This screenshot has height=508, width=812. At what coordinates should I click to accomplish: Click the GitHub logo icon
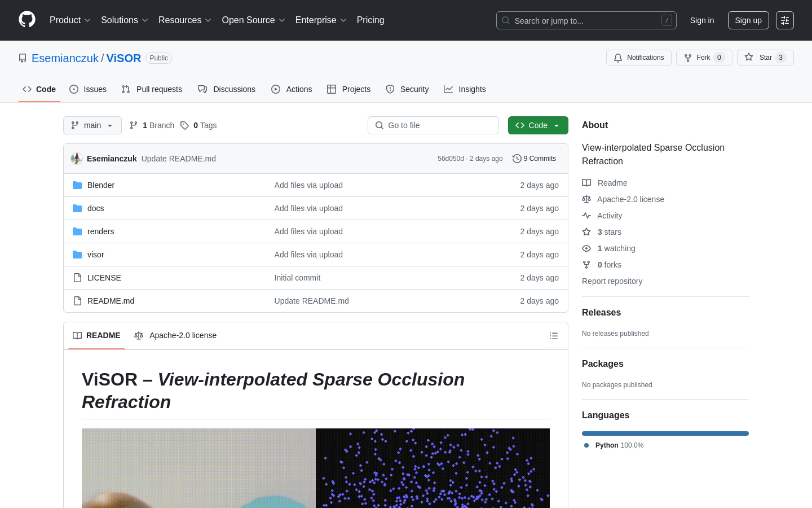pos(27,20)
